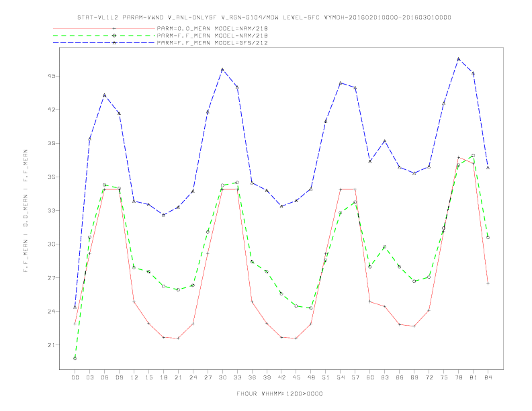Screen dimensions: 532x411
Task: Click the triangle marker in the GFS legend line
Action: [114, 43]
